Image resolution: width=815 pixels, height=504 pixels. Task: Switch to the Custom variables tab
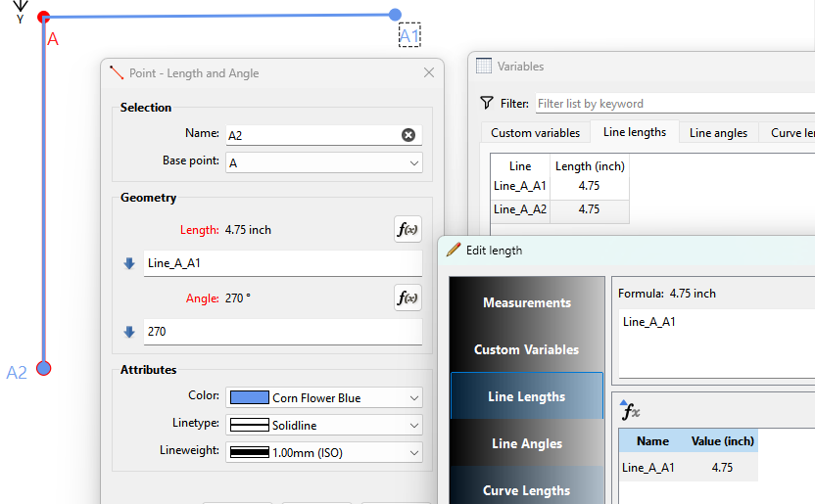535,132
